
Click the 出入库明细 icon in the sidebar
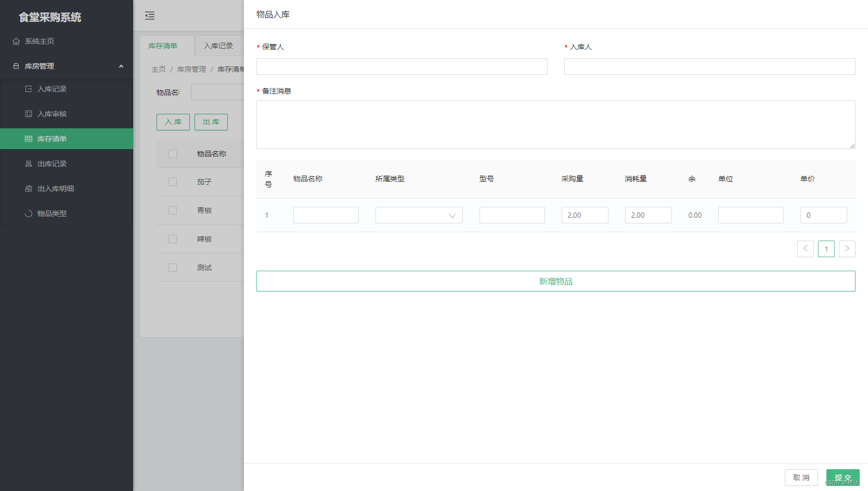[29, 189]
